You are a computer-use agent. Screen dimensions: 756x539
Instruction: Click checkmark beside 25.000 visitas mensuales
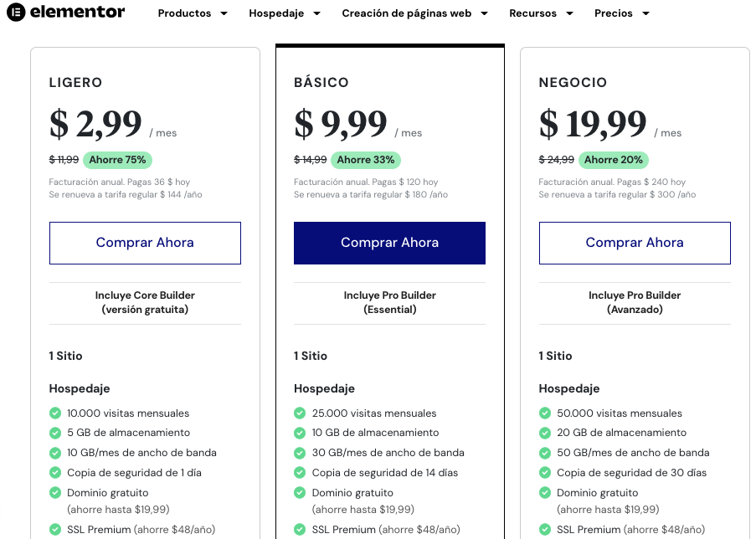coord(300,413)
